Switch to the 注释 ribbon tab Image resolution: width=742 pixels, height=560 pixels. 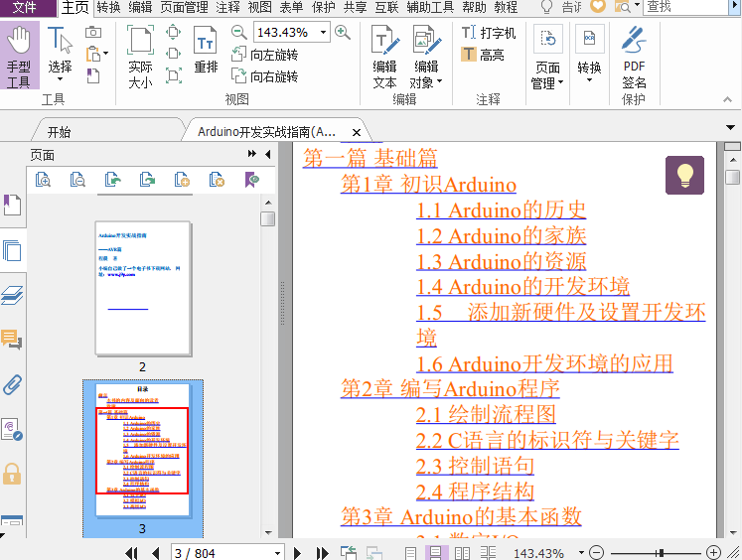point(227,7)
